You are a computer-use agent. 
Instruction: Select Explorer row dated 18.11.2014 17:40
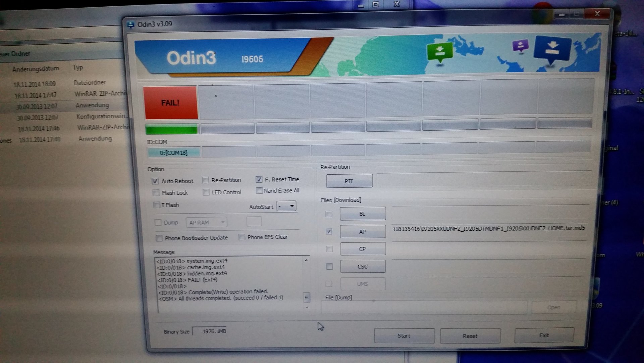point(64,139)
